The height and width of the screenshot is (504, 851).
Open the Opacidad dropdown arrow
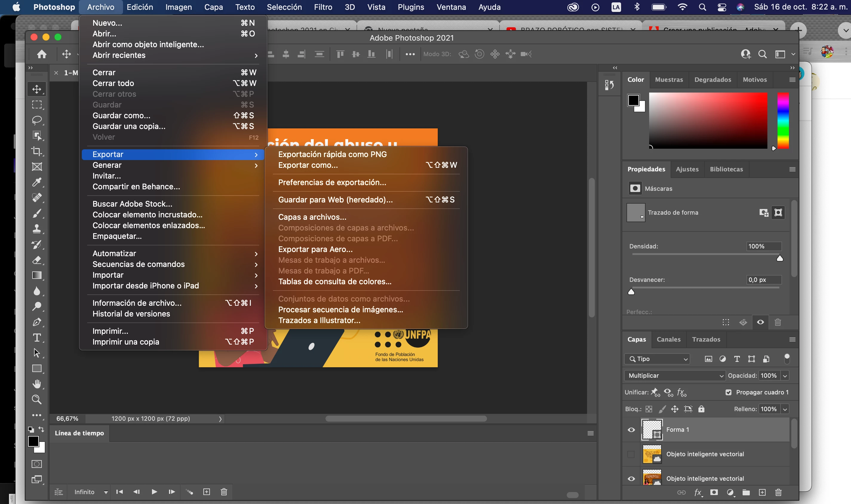click(x=785, y=376)
